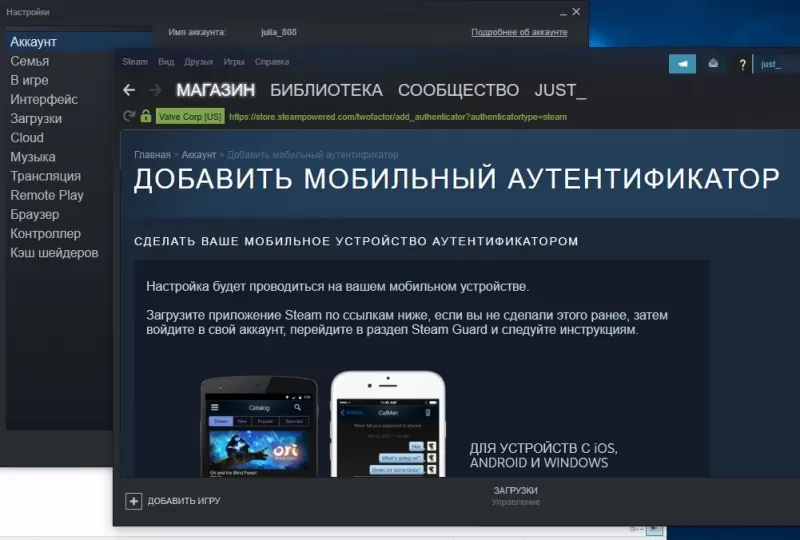
Task: Click the Добавить мобильный аутентификатор breadcrumb text
Action: pyautogui.click(x=312, y=155)
